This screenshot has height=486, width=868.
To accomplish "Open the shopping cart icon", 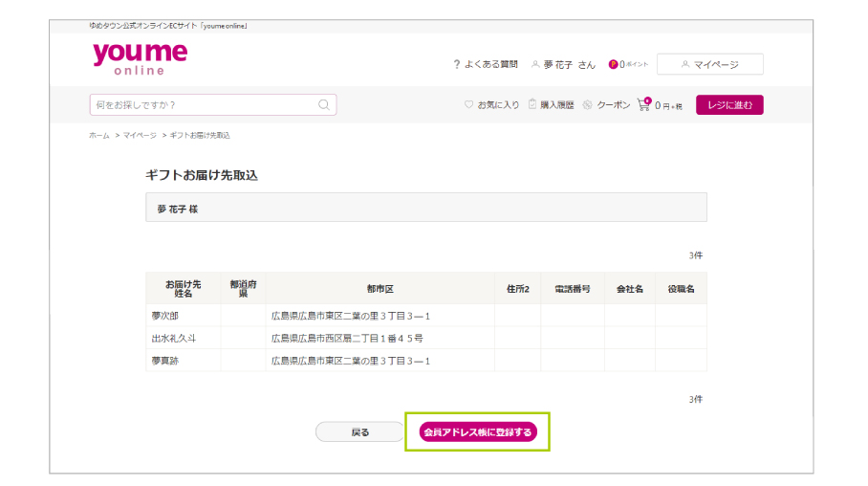I will (x=643, y=104).
